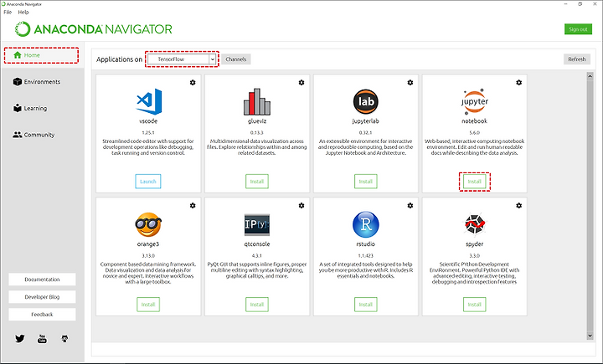Install orange3
Viewport: 603px width, 364px height.
[148, 305]
